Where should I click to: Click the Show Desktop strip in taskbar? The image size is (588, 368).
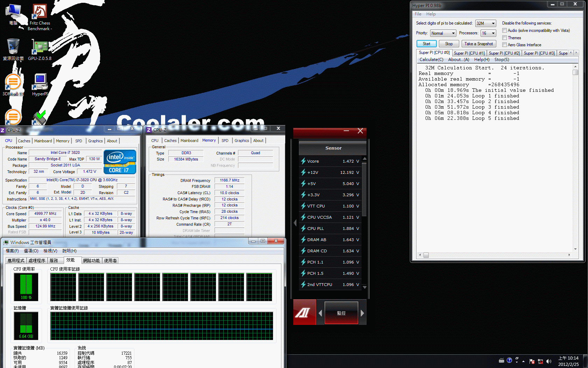click(586, 361)
